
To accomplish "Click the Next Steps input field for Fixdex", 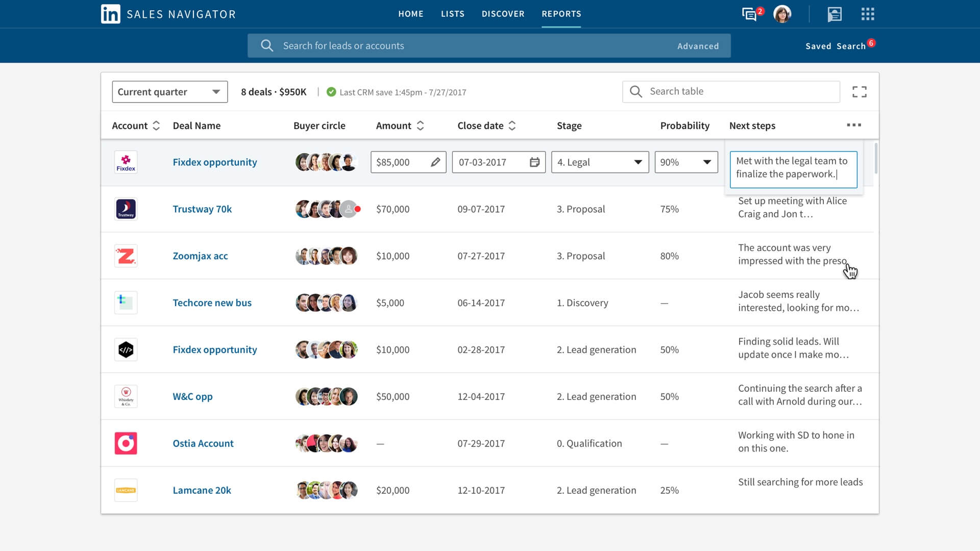I will click(794, 167).
